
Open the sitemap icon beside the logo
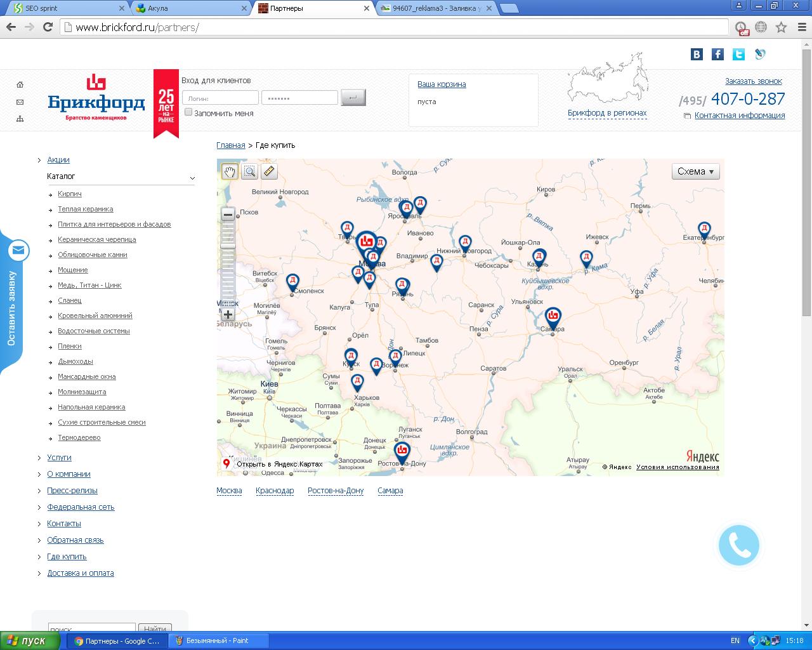(x=20, y=119)
